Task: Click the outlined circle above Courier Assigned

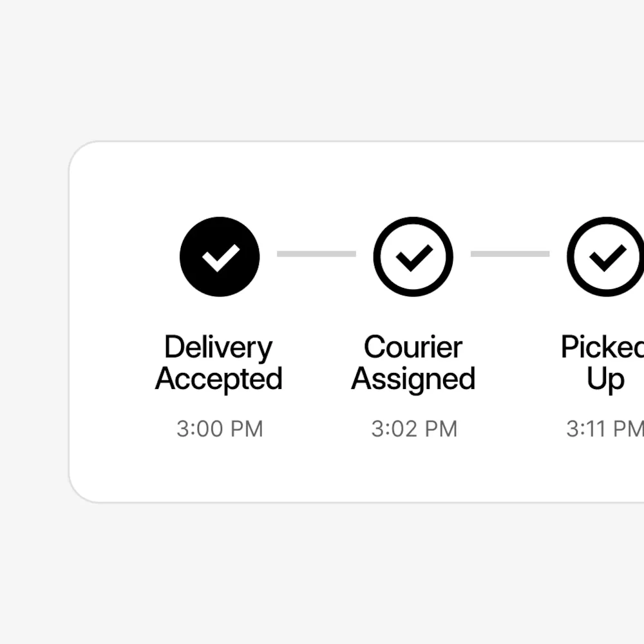Action: click(x=413, y=255)
